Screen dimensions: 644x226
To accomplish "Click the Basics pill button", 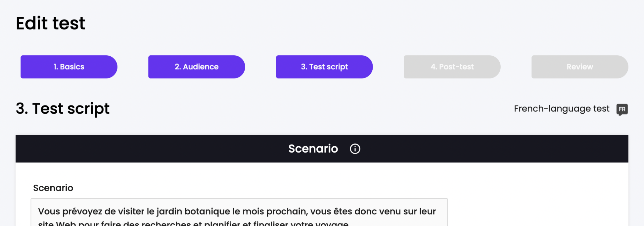I will click(69, 66).
